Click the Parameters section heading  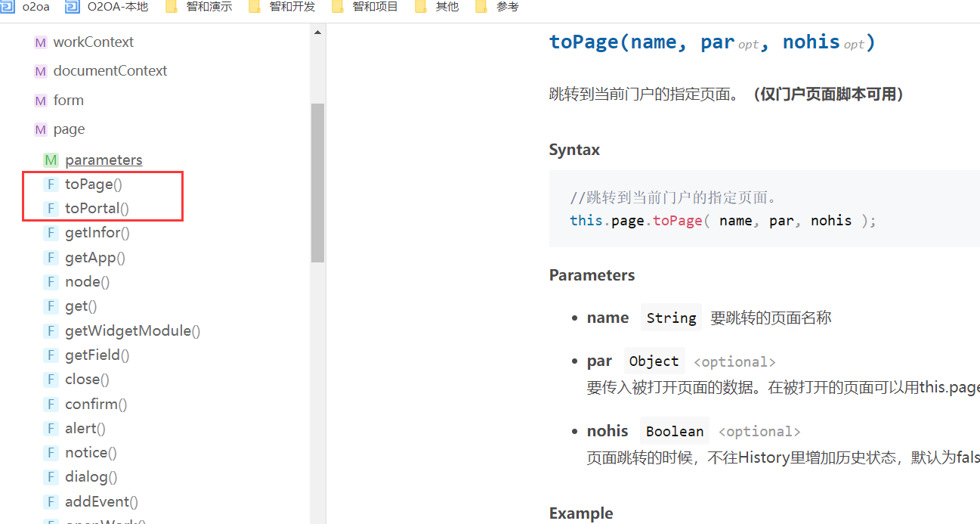592,275
